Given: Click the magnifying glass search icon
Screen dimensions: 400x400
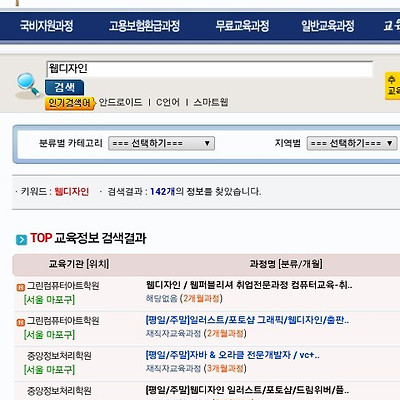Looking at the screenshot, I should [28, 86].
